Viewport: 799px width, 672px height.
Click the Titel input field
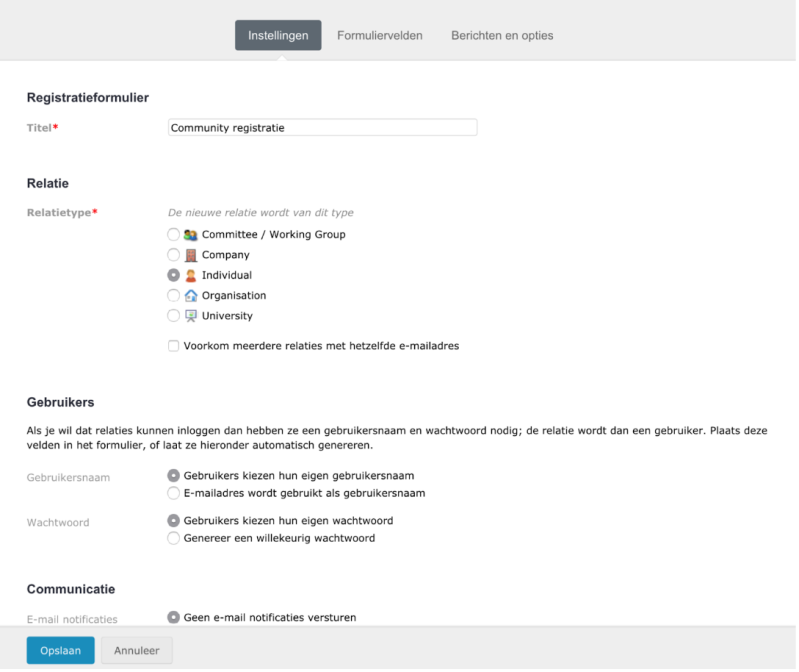tap(323, 127)
